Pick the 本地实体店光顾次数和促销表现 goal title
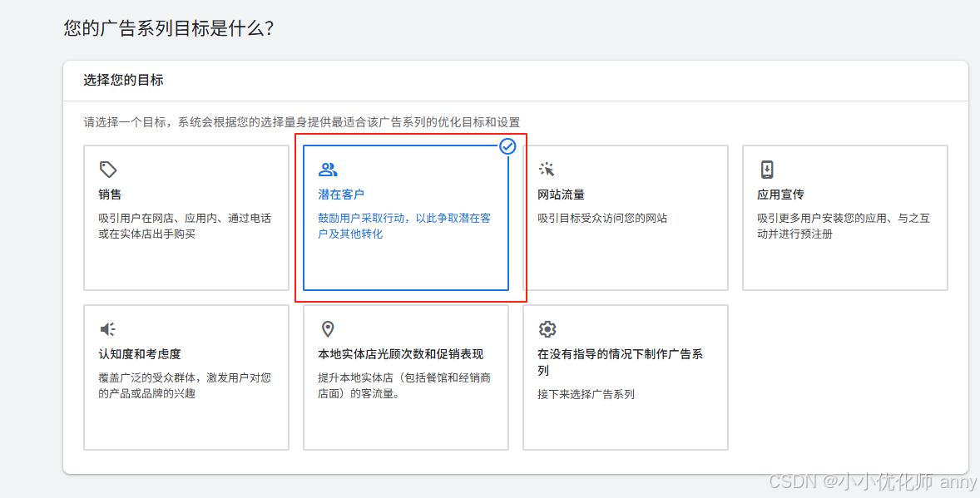Image resolution: width=980 pixels, height=498 pixels. point(401,353)
